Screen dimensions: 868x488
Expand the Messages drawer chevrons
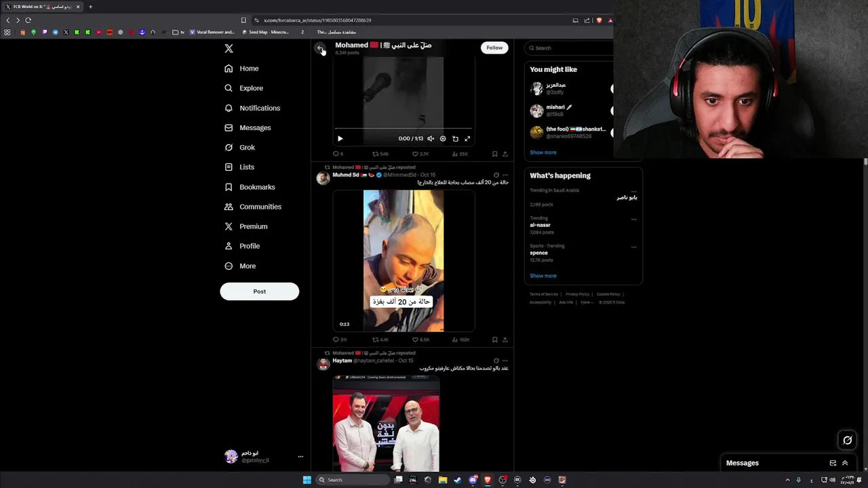coord(845,463)
